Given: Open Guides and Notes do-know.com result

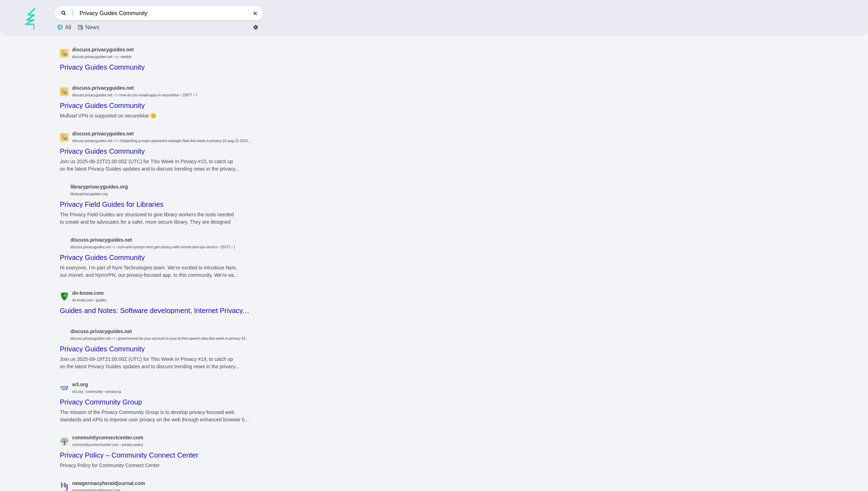Looking at the screenshot, I should (x=154, y=311).
